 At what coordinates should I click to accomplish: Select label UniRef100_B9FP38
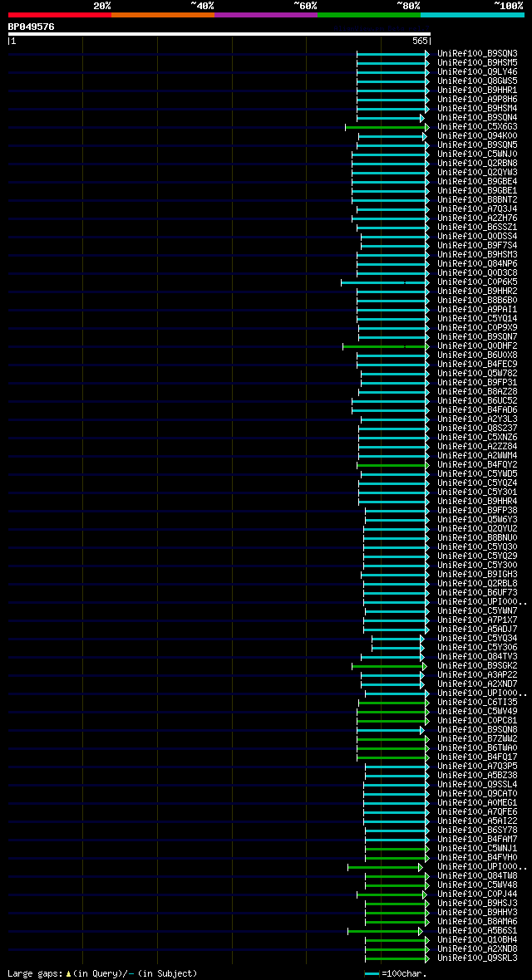point(477,511)
